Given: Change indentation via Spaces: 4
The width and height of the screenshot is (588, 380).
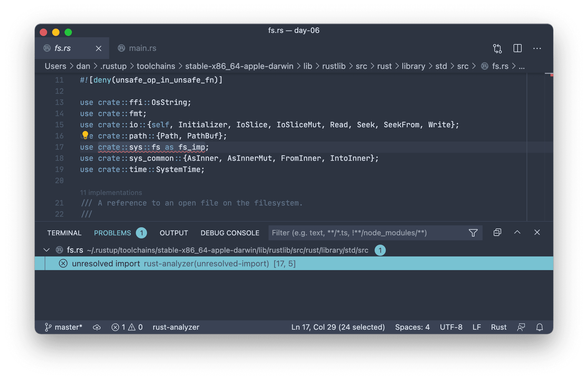Looking at the screenshot, I should click(x=412, y=327).
